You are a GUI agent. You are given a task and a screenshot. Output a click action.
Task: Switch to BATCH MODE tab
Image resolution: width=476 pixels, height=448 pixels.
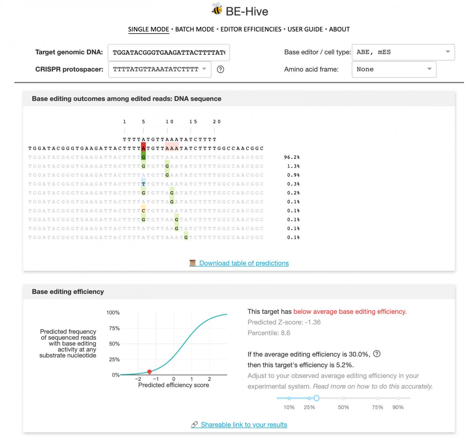pyautogui.click(x=195, y=29)
